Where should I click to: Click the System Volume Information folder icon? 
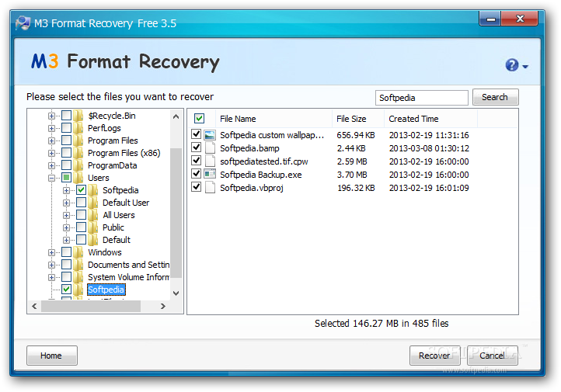point(78,277)
